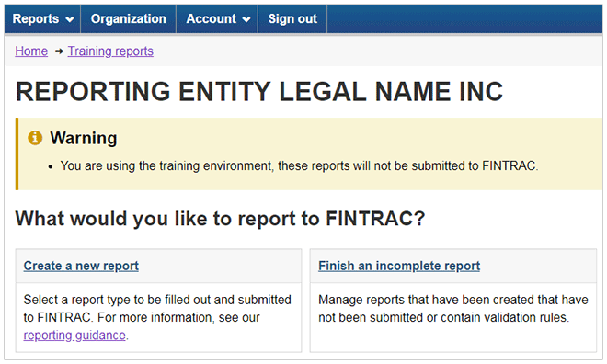Expand the chevron beside Account
607x364 pixels.
246,19
